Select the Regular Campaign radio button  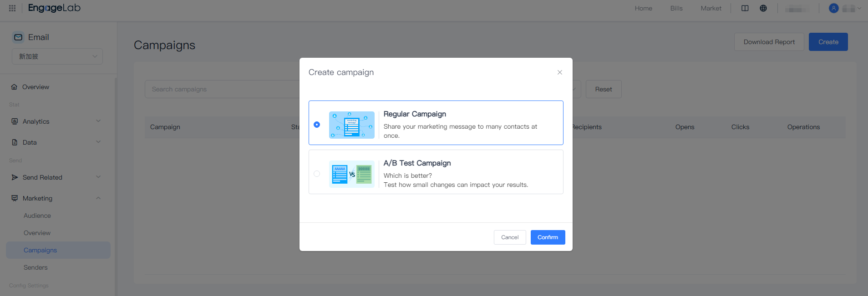point(317,125)
